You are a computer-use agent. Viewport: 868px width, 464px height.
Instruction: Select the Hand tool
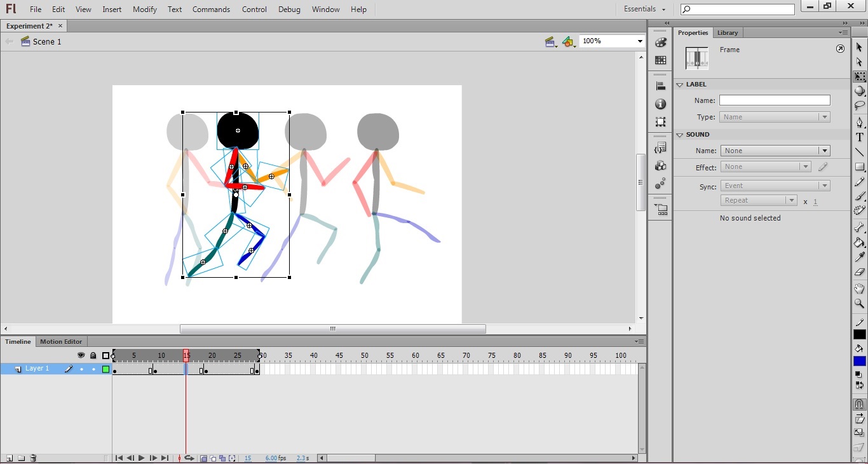pyautogui.click(x=859, y=289)
